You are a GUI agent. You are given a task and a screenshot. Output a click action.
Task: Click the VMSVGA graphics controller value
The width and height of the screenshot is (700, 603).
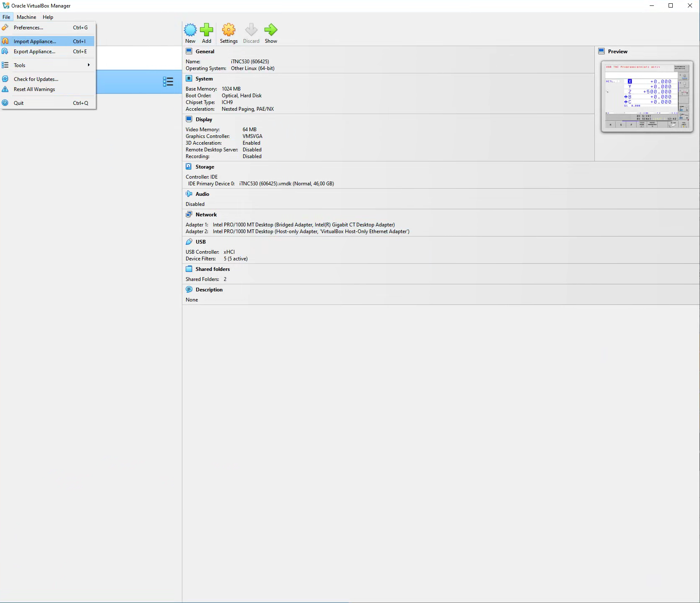tap(252, 136)
